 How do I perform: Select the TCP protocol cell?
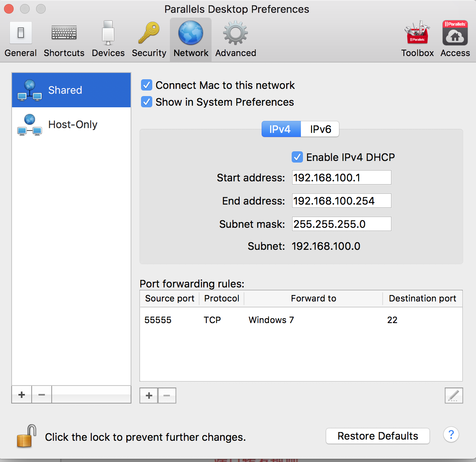pyautogui.click(x=212, y=320)
